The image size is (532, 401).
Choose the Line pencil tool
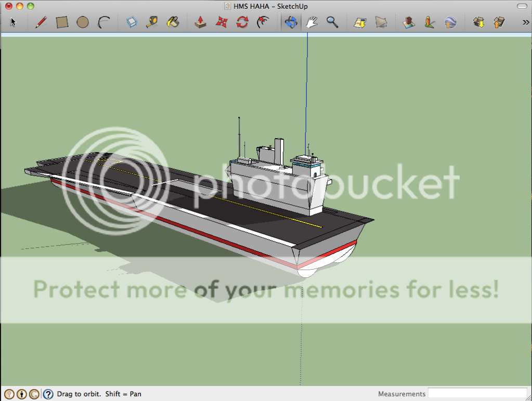(41, 22)
